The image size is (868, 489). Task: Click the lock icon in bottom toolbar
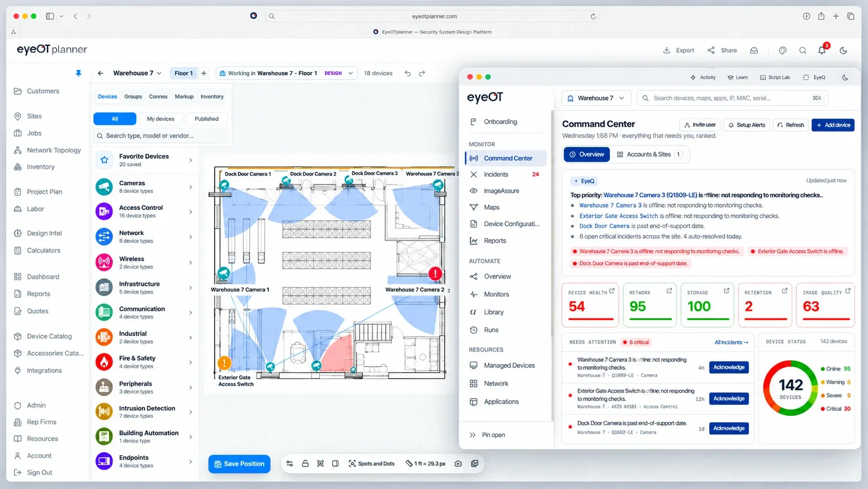point(305,464)
